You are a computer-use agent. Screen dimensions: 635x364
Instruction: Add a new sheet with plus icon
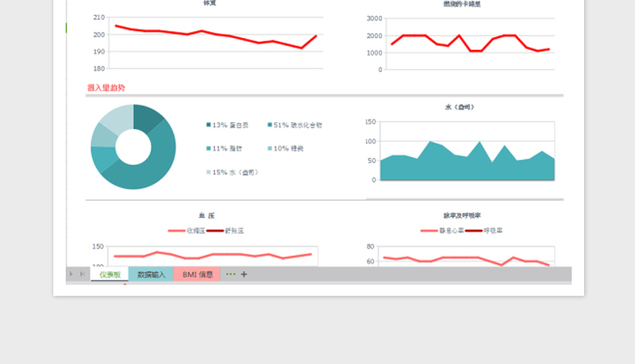(x=244, y=274)
